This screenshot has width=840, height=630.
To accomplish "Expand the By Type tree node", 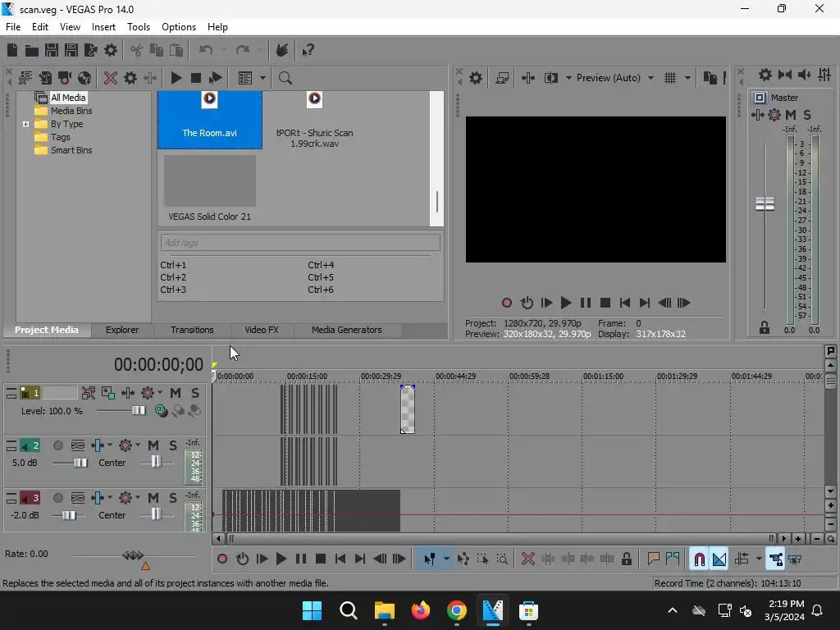I will pyautogui.click(x=25, y=125).
